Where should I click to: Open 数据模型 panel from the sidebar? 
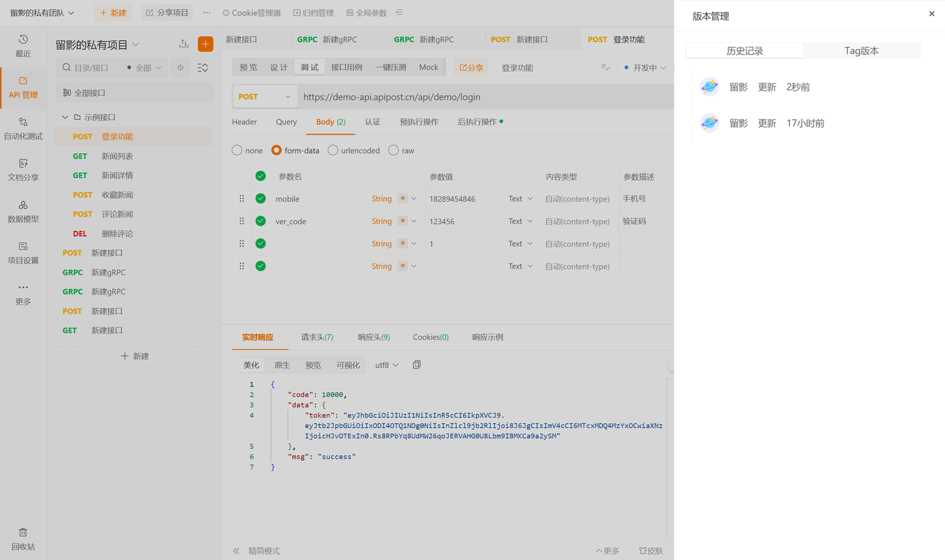(23, 213)
